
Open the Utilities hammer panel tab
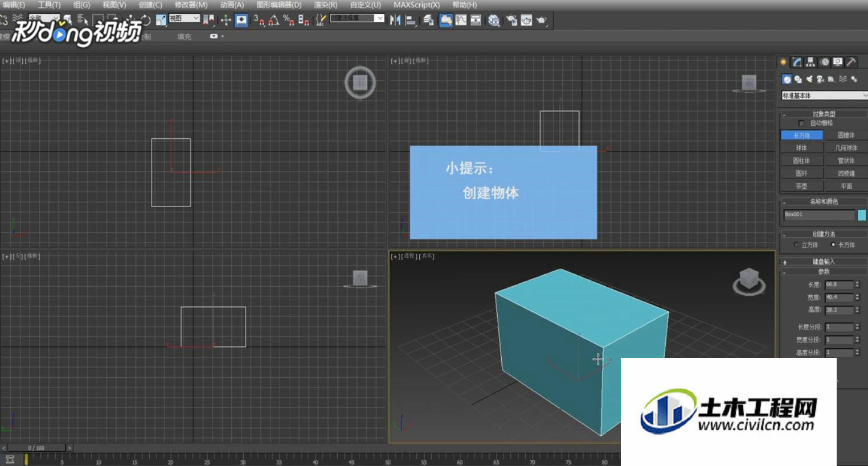(x=851, y=62)
